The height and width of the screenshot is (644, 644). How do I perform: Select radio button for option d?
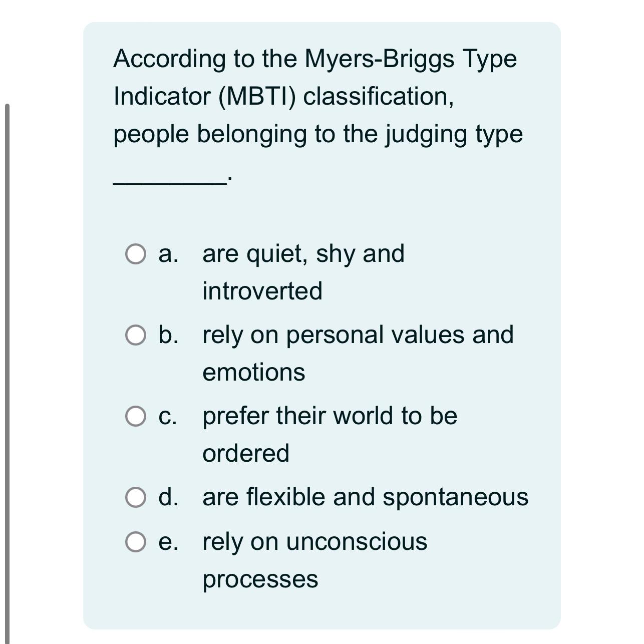(x=136, y=497)
